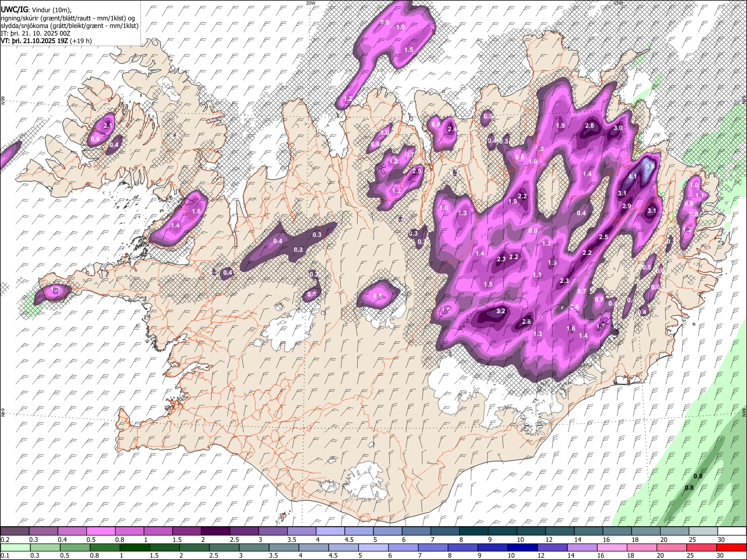Click the 0.7 value on the map

(x=582, y=292)
